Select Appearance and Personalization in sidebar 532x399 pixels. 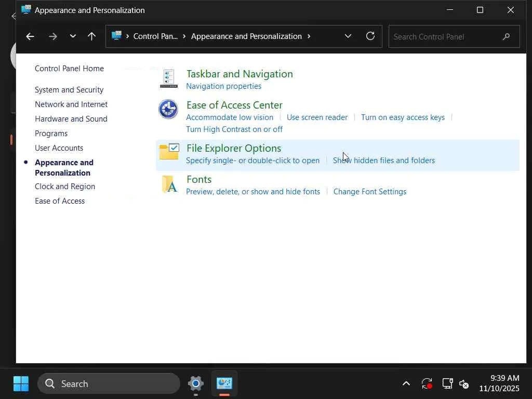click(x=64, y=168)
